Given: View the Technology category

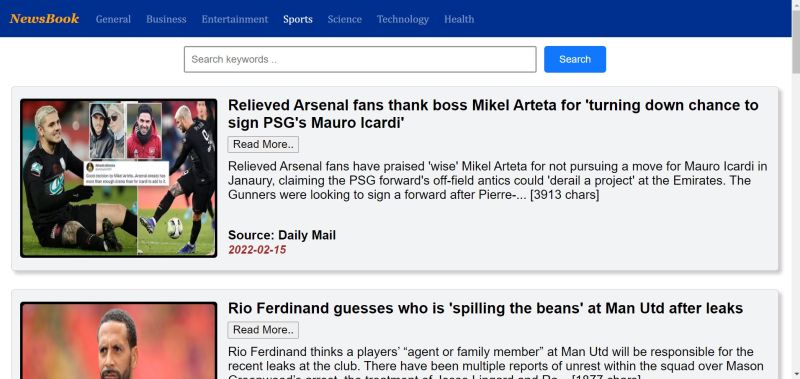Looking at the screenshot, I should point(403,19).
